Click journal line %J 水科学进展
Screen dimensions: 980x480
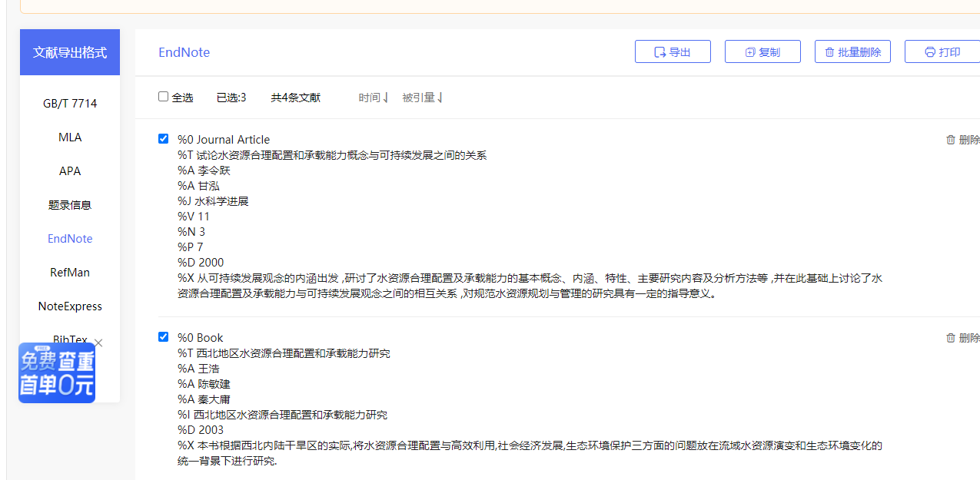[213, 201]
